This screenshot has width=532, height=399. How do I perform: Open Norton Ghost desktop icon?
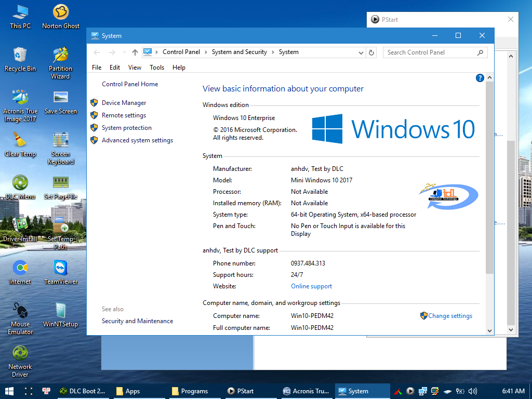point(61,17)
